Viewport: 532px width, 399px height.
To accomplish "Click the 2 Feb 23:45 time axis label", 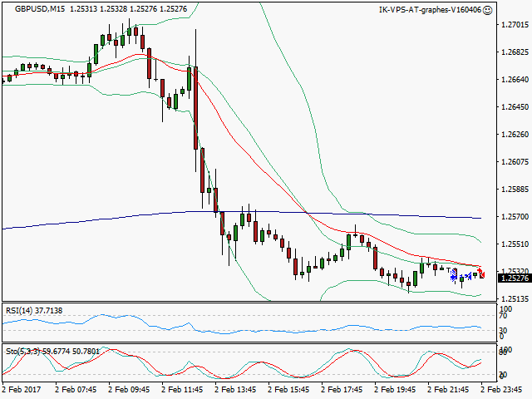I will point(502,388).
